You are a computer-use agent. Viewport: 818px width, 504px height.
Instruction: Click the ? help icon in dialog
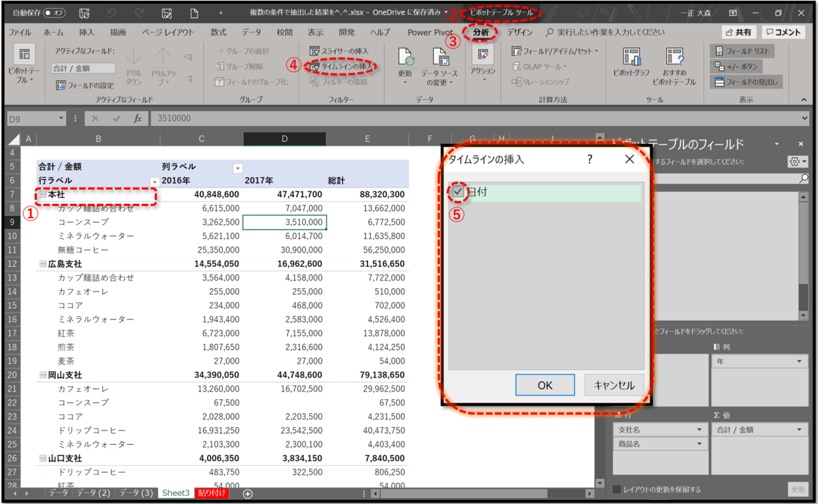pos(590,159)
